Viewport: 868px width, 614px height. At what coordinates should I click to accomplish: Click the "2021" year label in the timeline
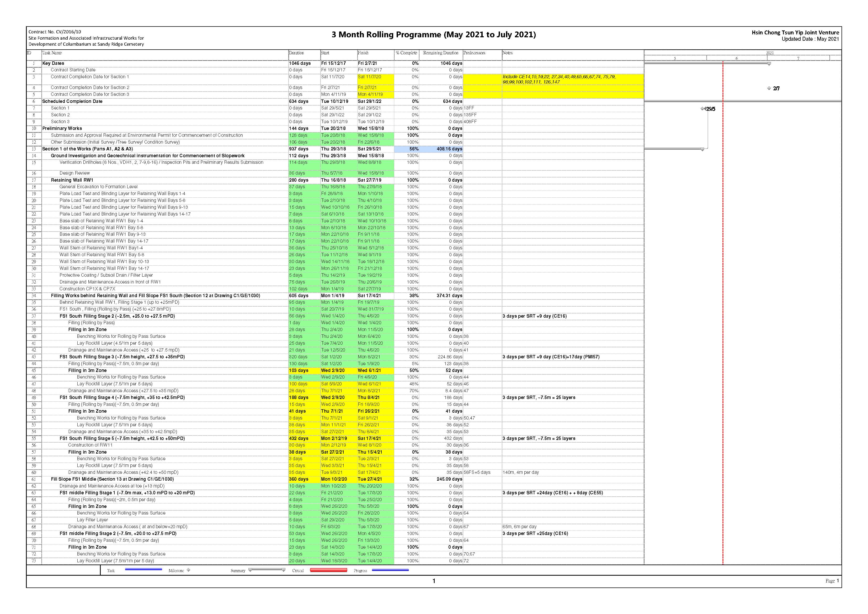coord(770,53)
